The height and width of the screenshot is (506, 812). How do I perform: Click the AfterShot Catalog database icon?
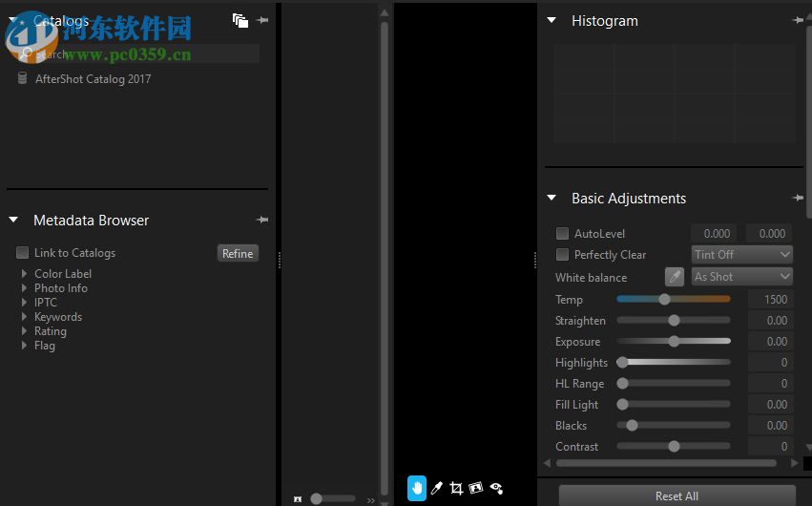(22, 78)
